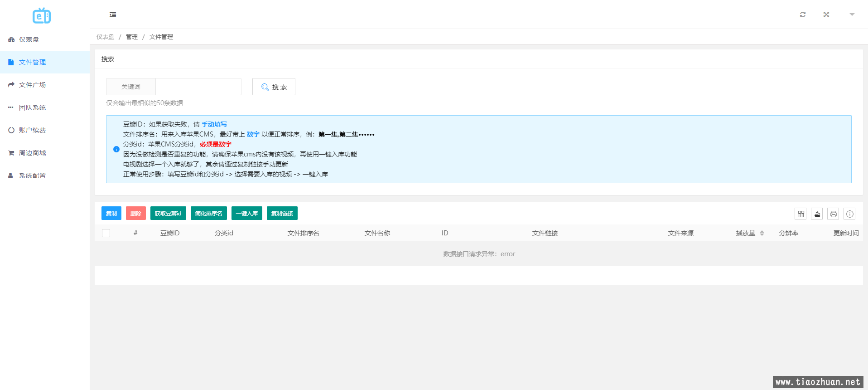Focus the 关键词 search input field

coord(198,87)
